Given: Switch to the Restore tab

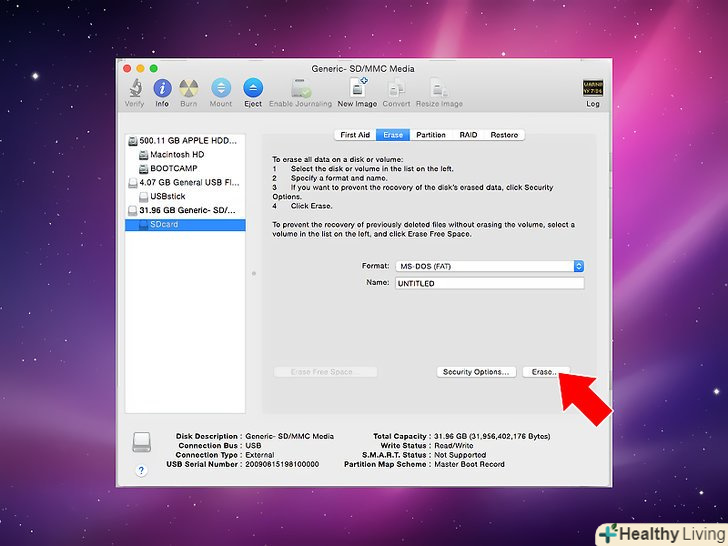Looking at the screenshot, I should point(504,135).
